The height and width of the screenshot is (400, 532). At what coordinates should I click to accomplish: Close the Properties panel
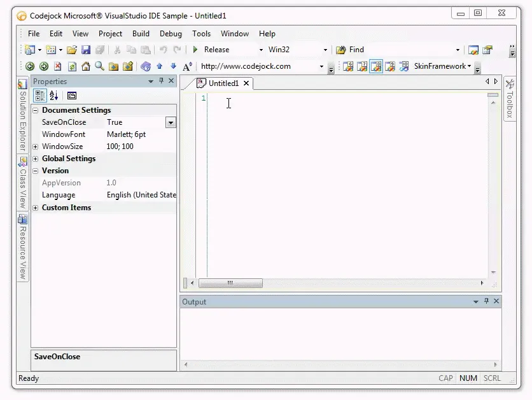click(x=171, y=81)
